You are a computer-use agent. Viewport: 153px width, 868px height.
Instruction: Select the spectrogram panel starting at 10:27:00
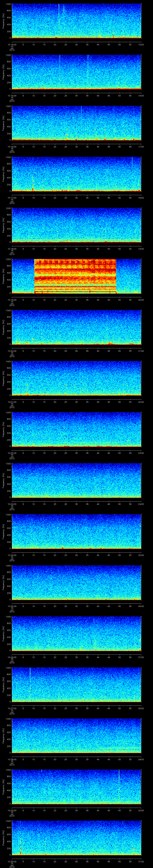(x=76, y=685)
